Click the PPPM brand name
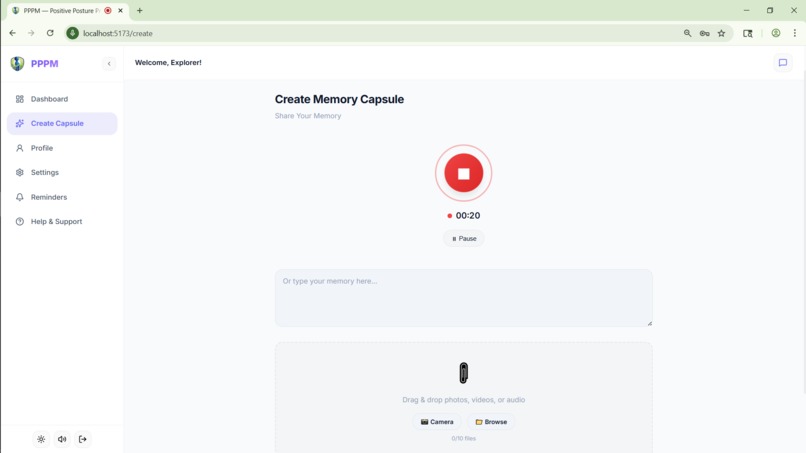The image size is (806, 453). [44, 64]
